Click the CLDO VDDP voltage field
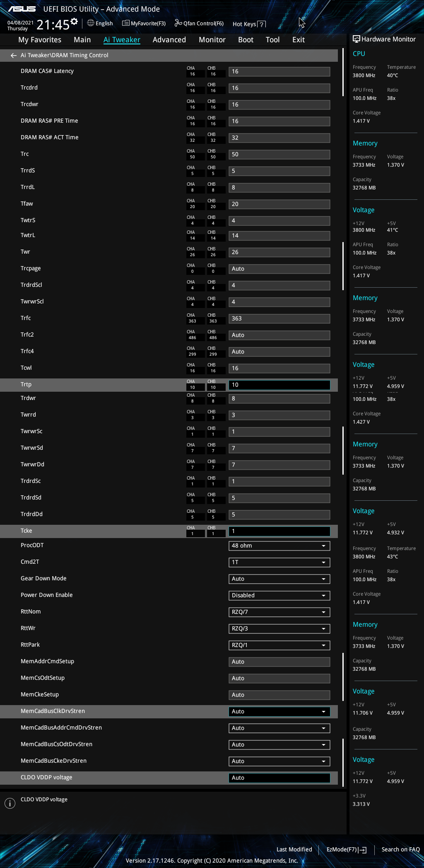 click(279, 778)
